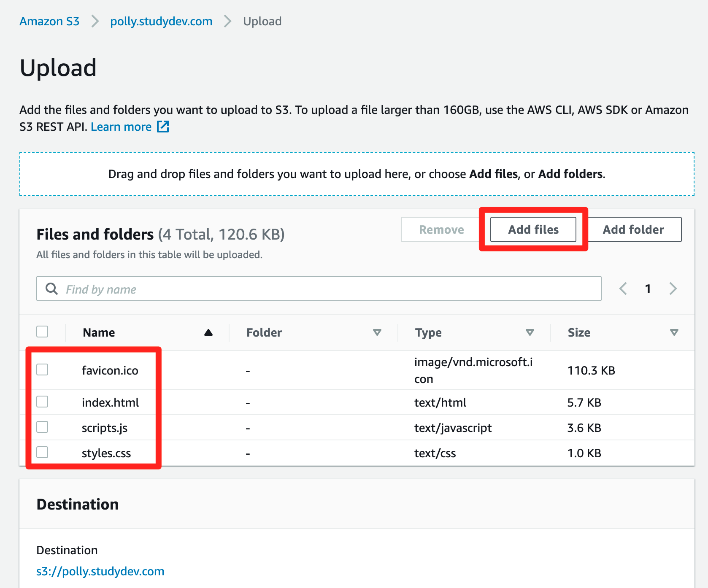Open the s3://polly.studydev.com destination link
This screenshot has width=708, height=588.
[100, 571]
